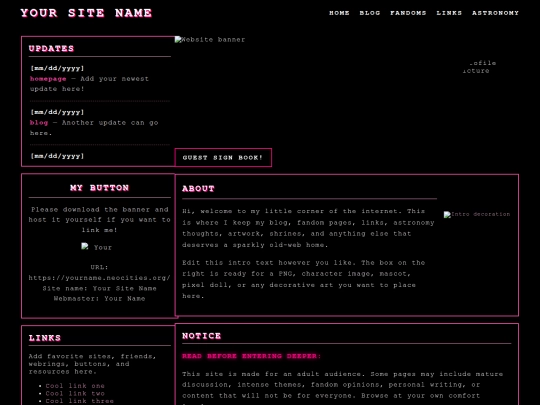Click the broken Website banner image
This screenshot has height=405, width=540.
[x=210, y=40]
